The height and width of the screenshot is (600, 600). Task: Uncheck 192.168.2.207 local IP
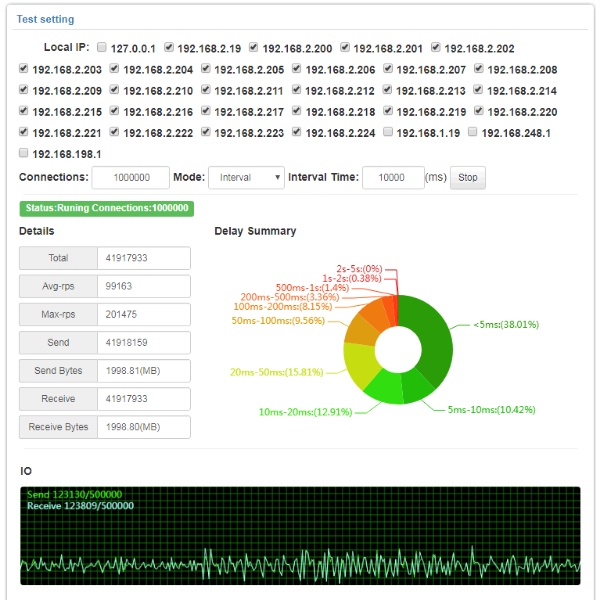tap(388, 68)
